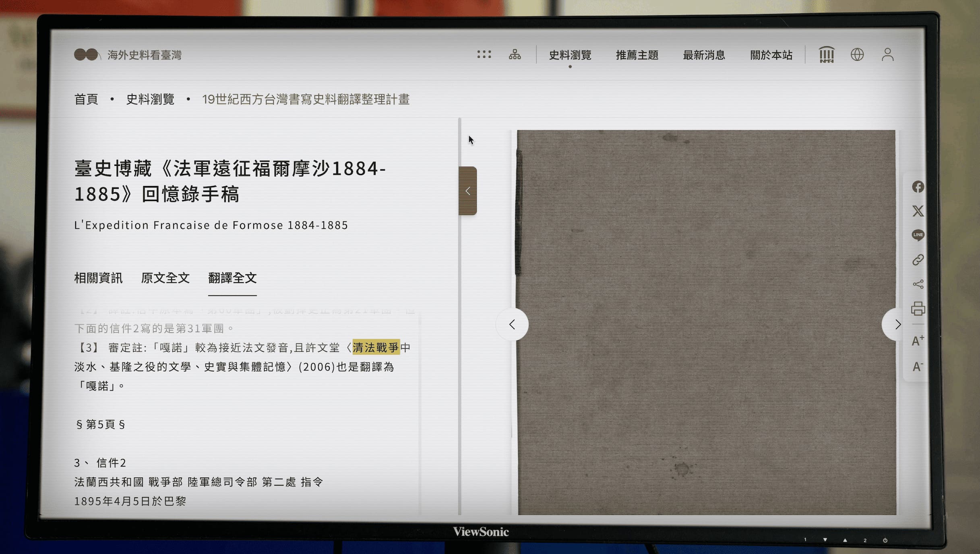The width and height of the screenshot is (980, 554).
Task: Increase font size A+ button
Action: [x=918, y=341]
